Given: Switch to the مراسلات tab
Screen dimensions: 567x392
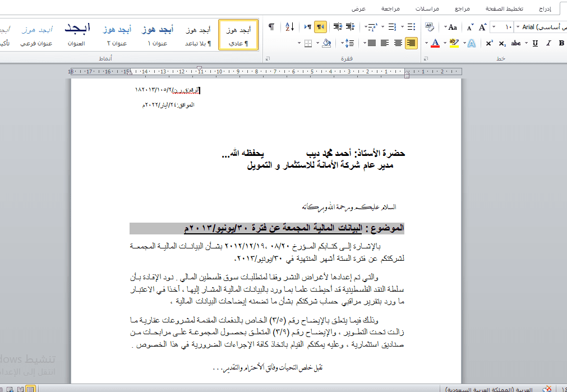Looking at the screenshot, I should tap(427, 8).
